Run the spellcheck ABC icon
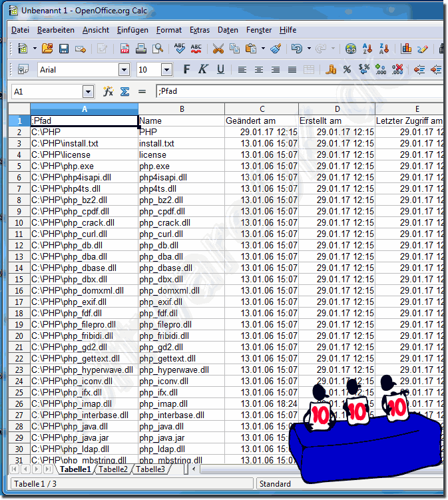Viewport: 448px width, 500px height. (180, 49)
